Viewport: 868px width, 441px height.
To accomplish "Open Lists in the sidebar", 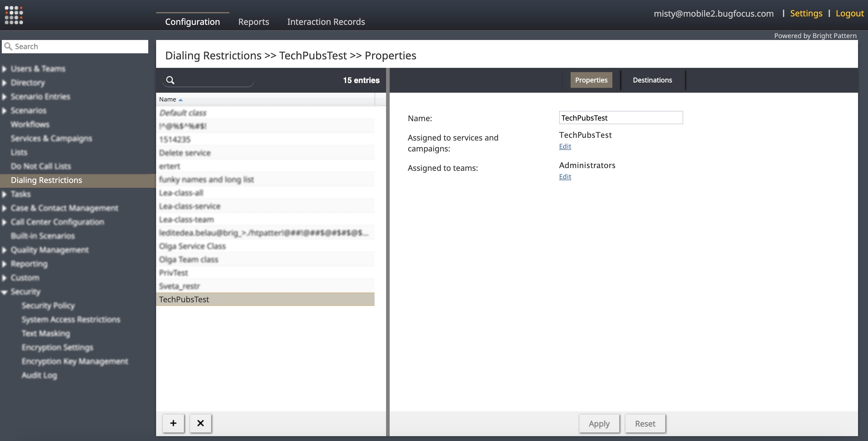I will 19,153.
